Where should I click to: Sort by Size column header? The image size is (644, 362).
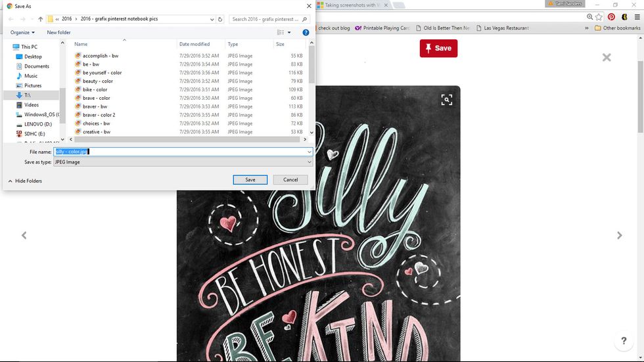(280, 44)
